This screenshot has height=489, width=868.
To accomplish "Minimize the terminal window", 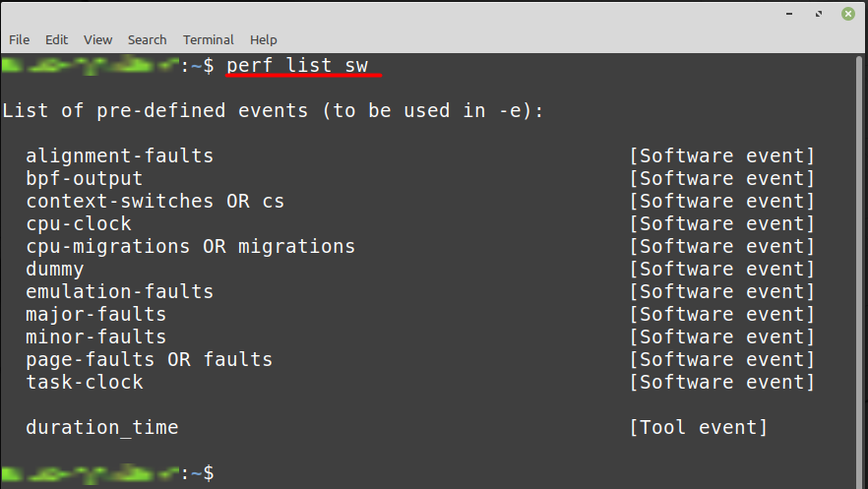I will point(789,13).
